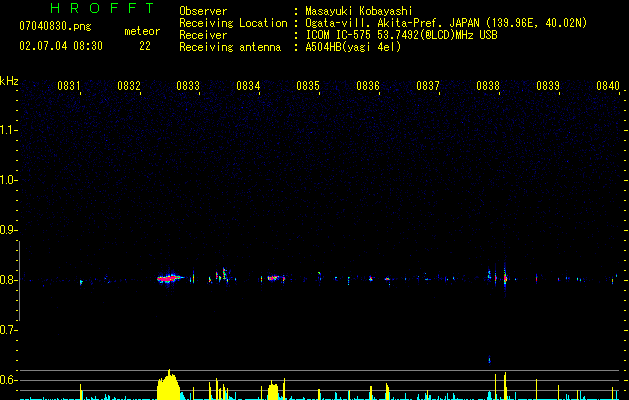Click the tallest yellow power peak before 0833
629x400 pixels.
[x=169, y=384]
